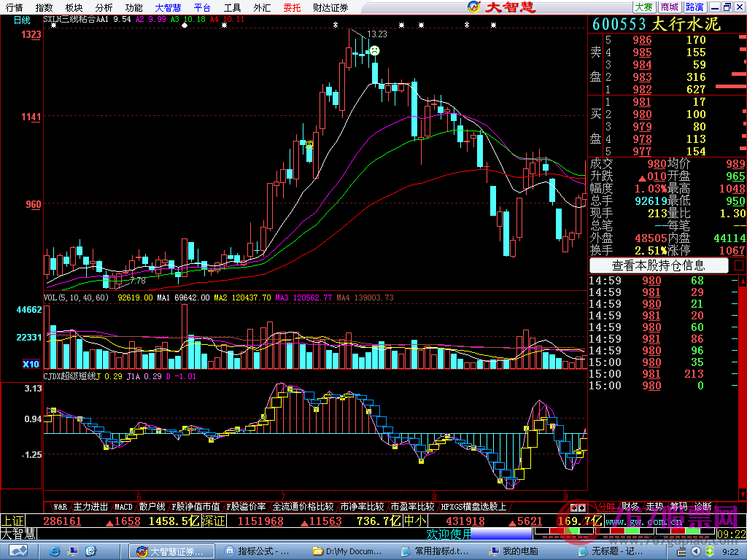Click the X10 volume scale label
Viewport: 747px width, 560px height.
(31, 365)
